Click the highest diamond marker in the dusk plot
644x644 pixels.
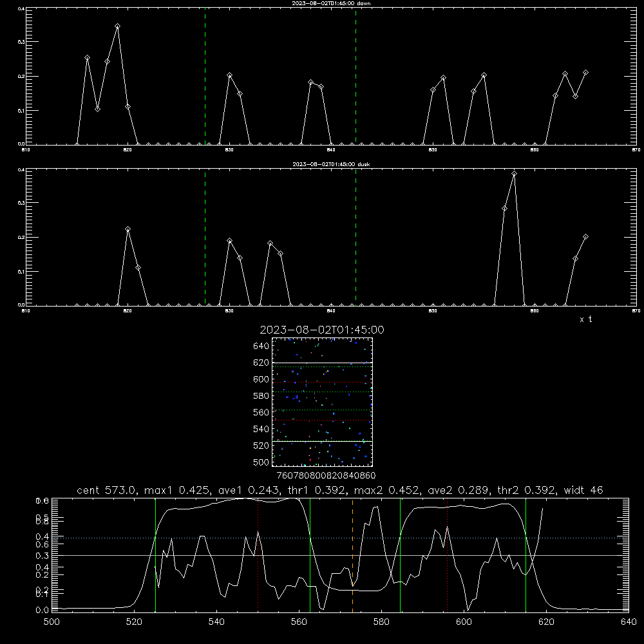click(514, 174)
